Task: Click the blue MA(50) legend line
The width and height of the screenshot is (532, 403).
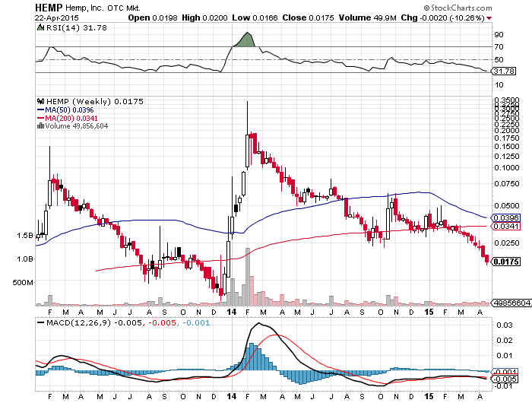Action: point(41,109)
